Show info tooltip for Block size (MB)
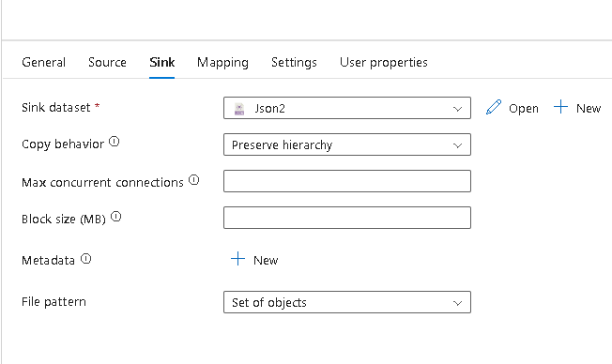The width and height of the screenshot is (612, 364). [116, 217]
